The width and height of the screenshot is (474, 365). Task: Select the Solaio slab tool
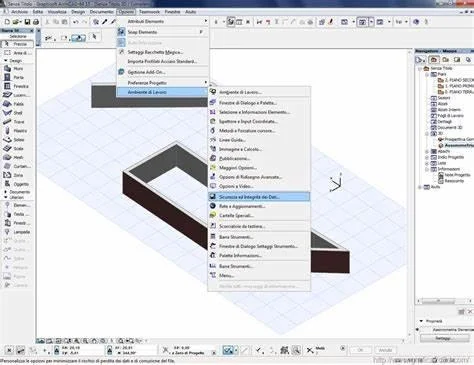pyautogui.click(x=17, y=140)
